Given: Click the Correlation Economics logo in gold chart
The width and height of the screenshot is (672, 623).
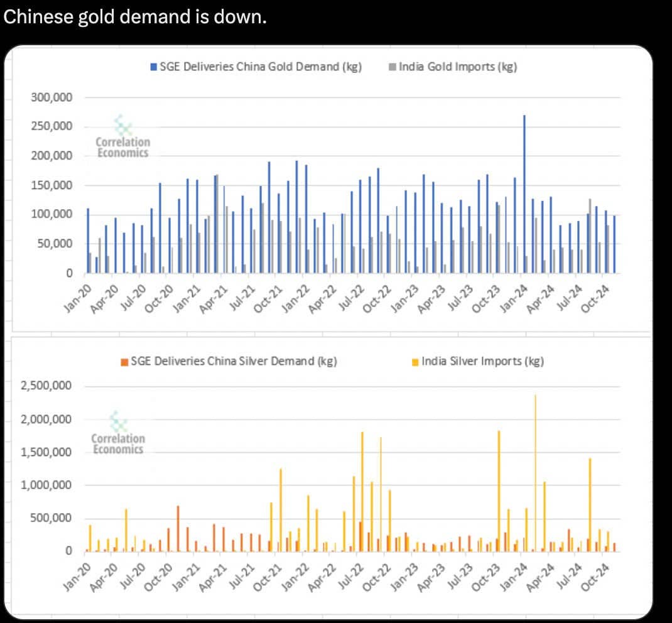Looking at the screenshot, I should 122,138.
